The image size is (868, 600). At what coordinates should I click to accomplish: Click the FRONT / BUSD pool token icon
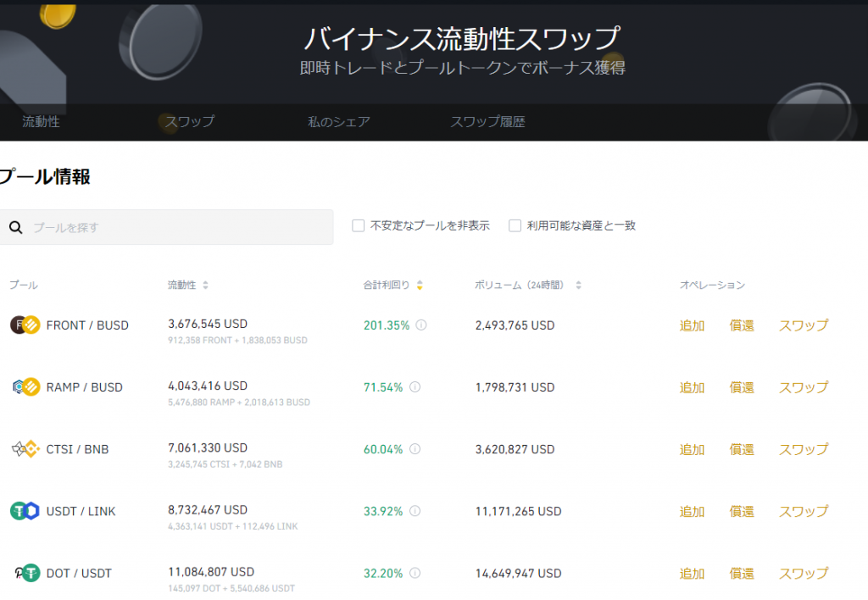click(25, 325)
